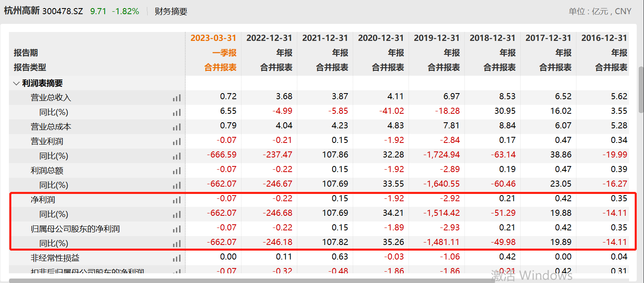644x283 pixels.
Task: Click chart icon in 净利润 row
Action: tap(177, 200)
